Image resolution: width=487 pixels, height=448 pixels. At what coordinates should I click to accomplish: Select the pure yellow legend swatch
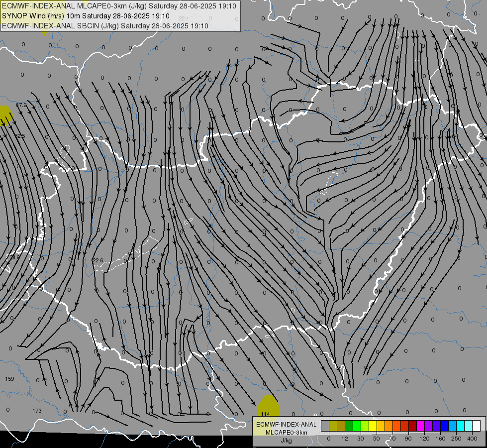pos(373,426)
